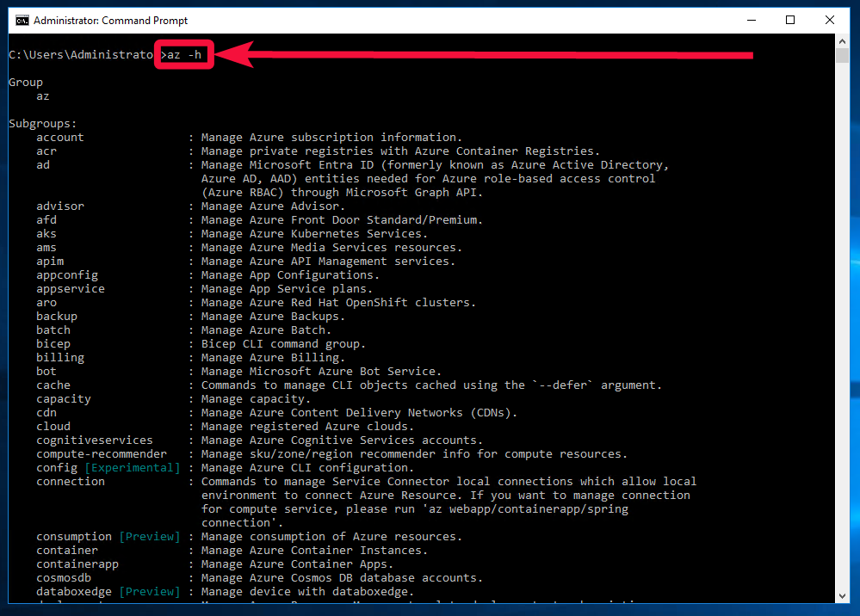Click 'Manage Azure CLI configuration.' description

pyautogui.click(x=307, y=467)
